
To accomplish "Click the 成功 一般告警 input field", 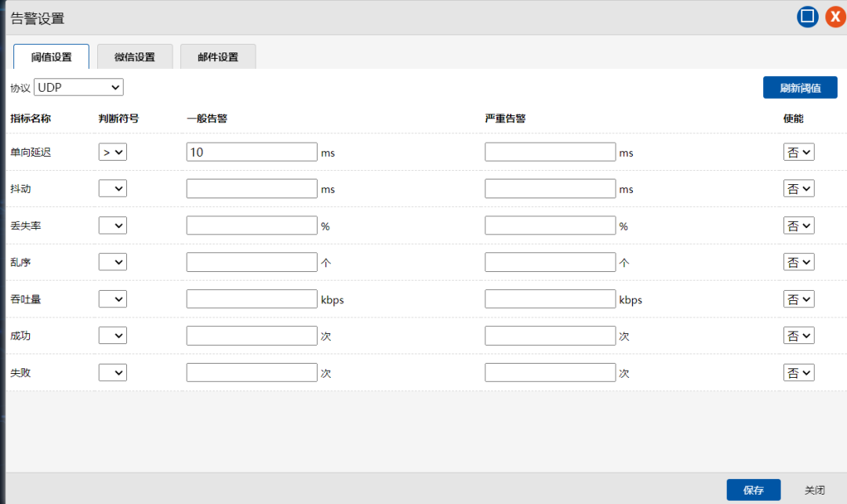I will pos(252,336).
